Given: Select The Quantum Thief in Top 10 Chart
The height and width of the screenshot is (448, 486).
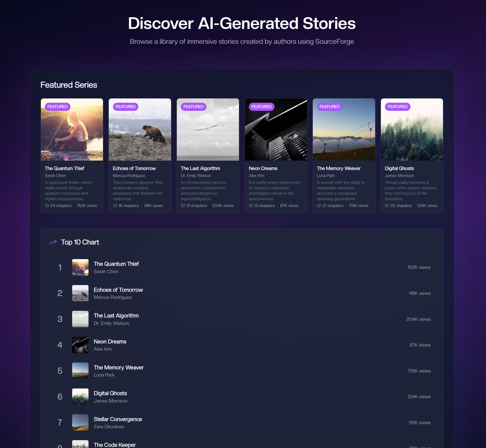Looking at the screenshot, I should pyautogui.click(x=242, y=267).
